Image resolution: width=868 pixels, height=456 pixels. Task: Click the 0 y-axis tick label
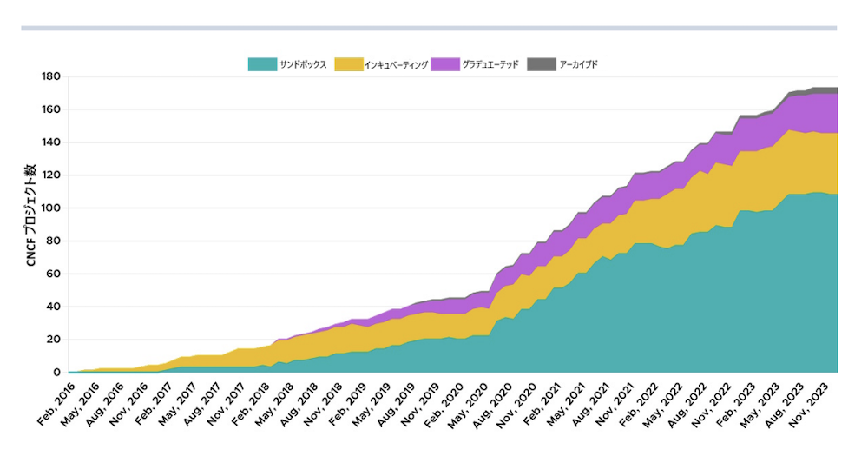click(x=56, y=373)
